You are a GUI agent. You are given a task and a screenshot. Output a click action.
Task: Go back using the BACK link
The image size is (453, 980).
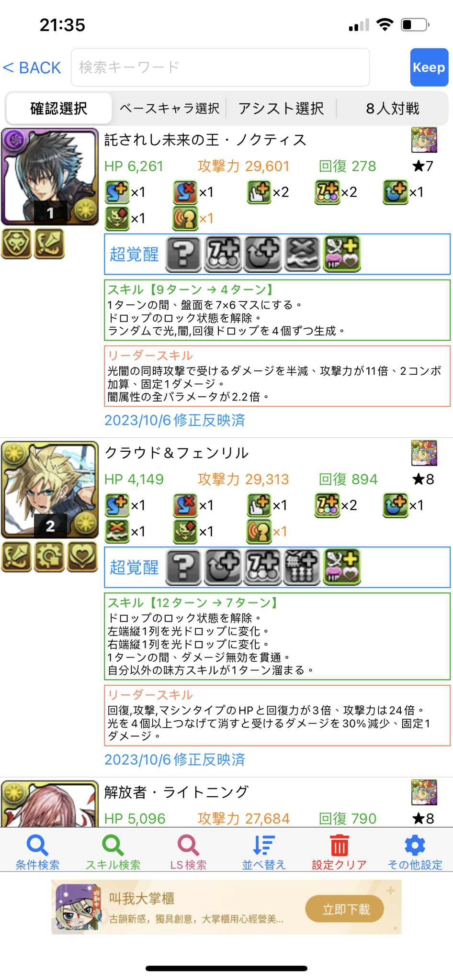pos(32,67)
